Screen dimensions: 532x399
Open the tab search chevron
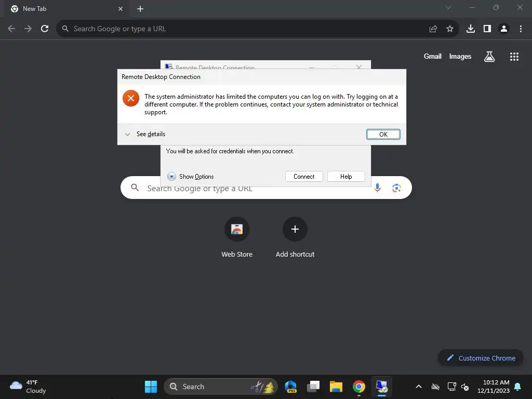pos(448,7)
